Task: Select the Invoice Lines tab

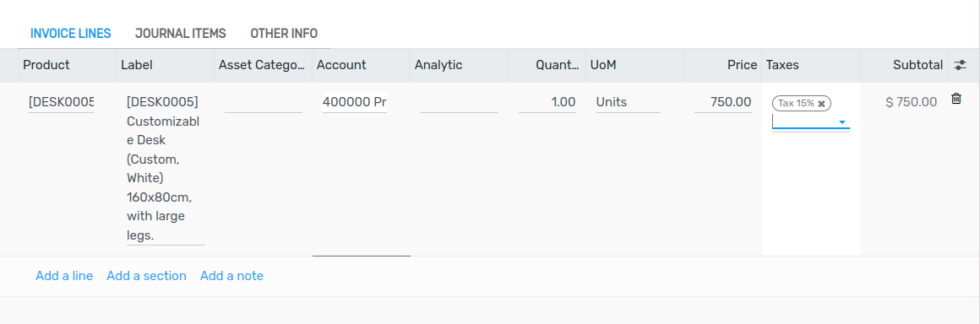Action: (x=71, y=33)
